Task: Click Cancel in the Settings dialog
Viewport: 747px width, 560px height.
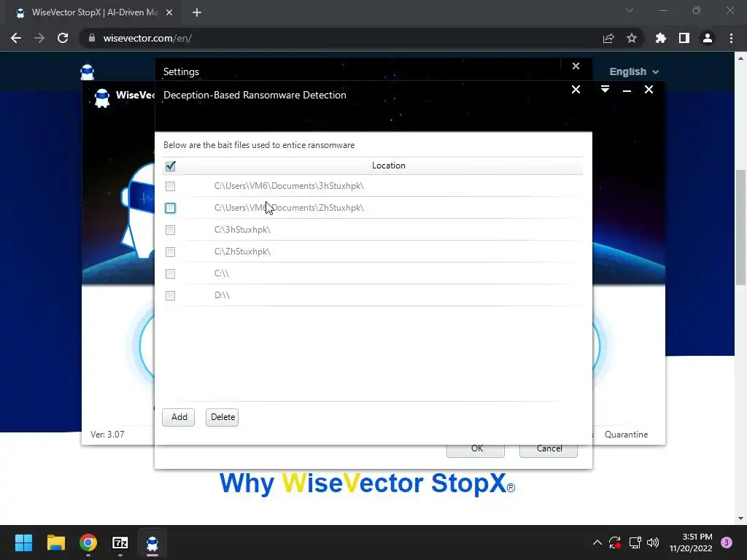Action: [549, 451]
